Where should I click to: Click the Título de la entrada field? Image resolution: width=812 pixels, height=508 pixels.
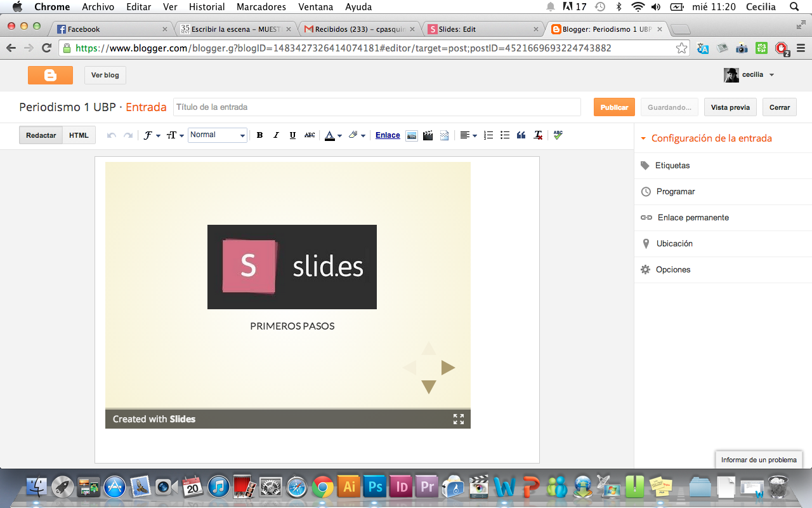[377, 107]
